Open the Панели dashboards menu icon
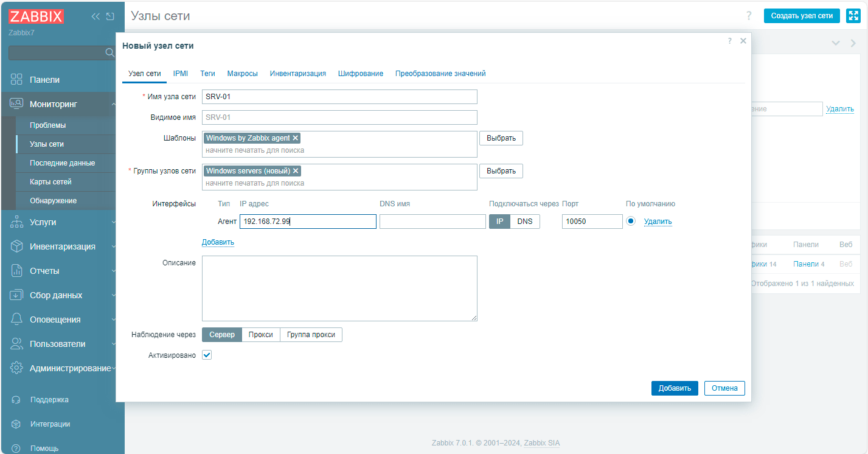Screen dimensions: 868x454 click(17, 80)
